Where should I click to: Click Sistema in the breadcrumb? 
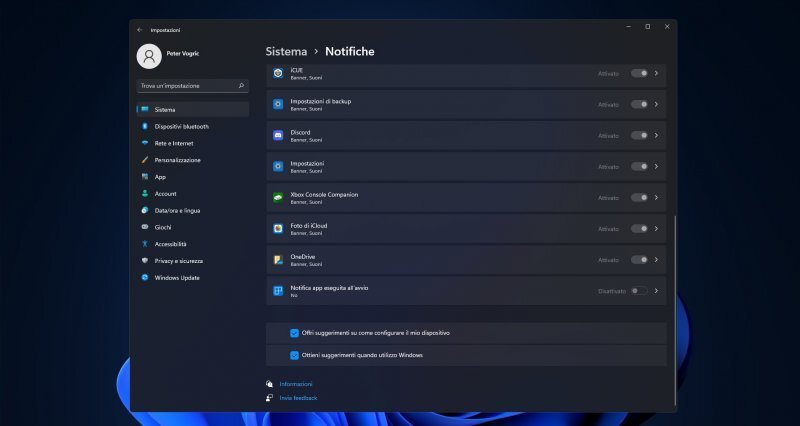tap(286, 52)
